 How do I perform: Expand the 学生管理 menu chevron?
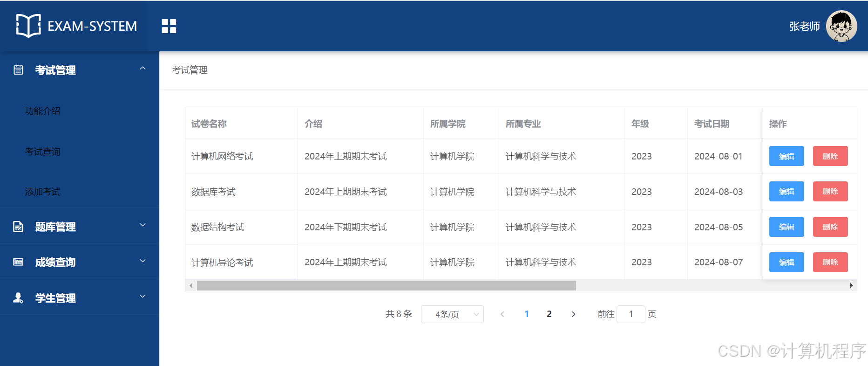tap(143, 297)
